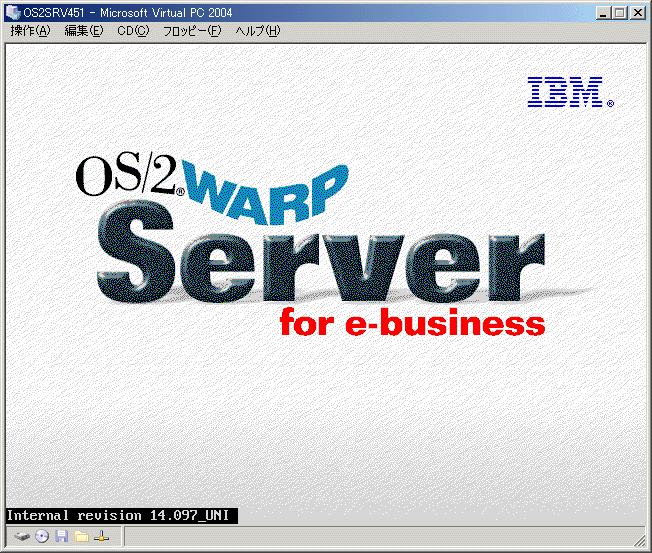Click the window resize grip corner

(640, 541)
